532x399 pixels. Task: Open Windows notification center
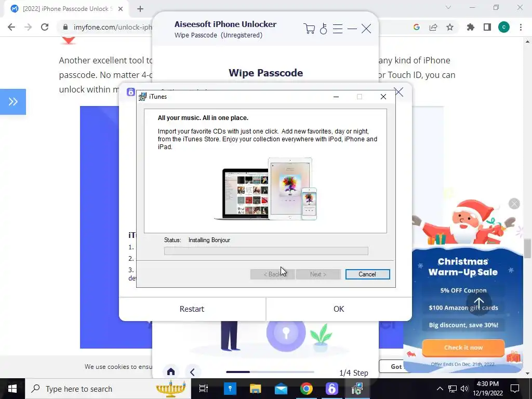pos(515,389)
